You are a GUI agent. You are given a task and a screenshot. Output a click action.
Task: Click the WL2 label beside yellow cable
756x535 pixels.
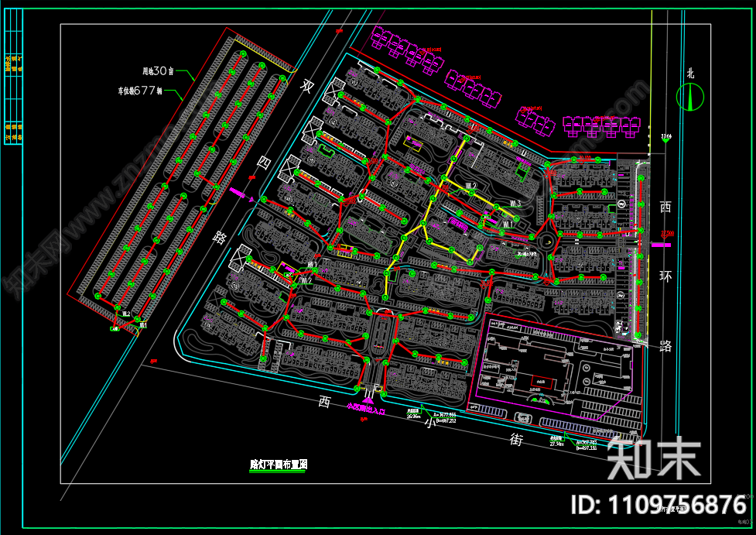point(470,184)
